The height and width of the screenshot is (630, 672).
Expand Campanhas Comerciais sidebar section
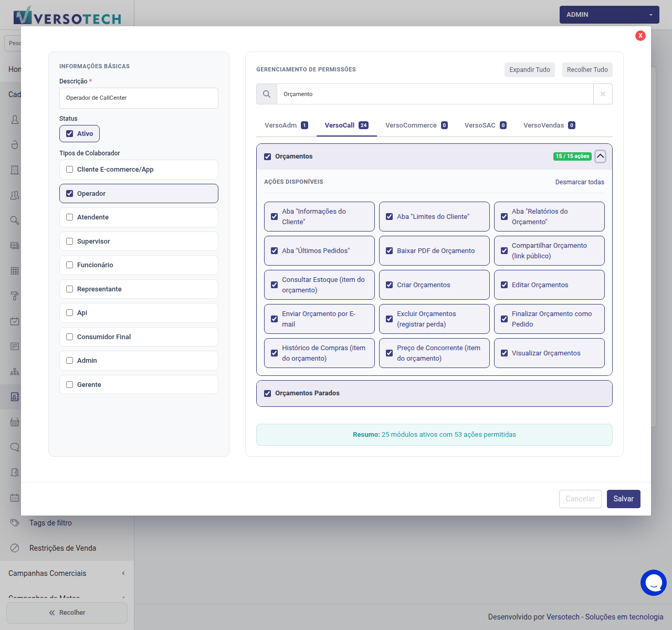(67, 573)
